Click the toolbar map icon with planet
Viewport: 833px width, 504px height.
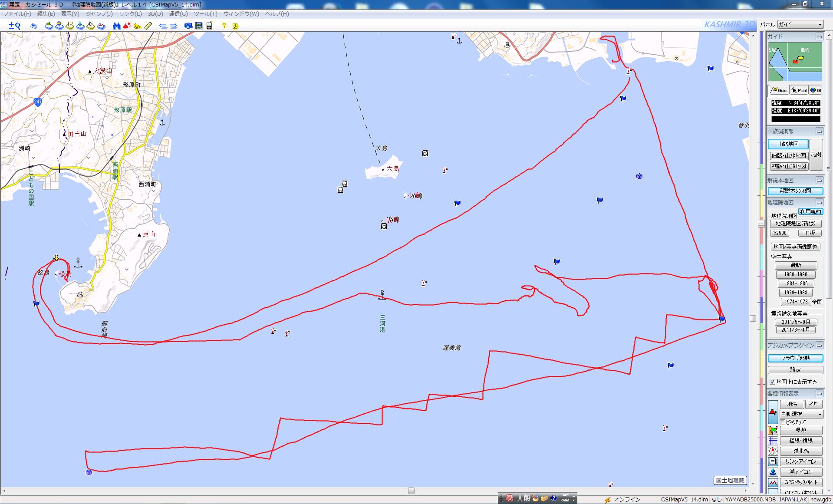59,26
